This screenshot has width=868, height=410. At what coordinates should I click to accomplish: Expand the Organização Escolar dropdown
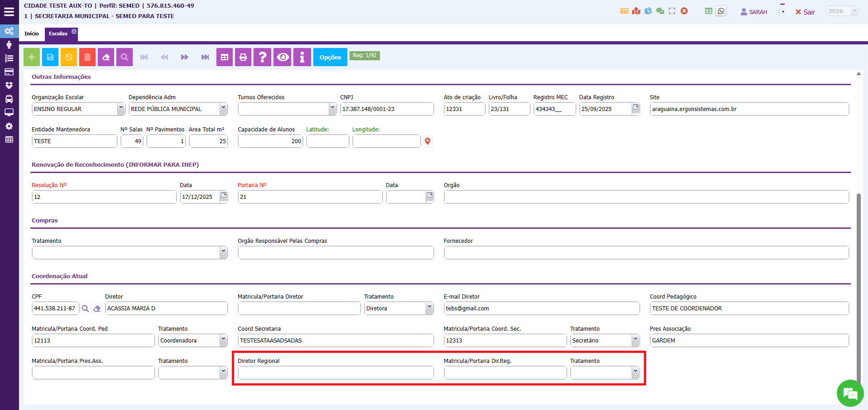pyautogui.click(x=121, y=109)
